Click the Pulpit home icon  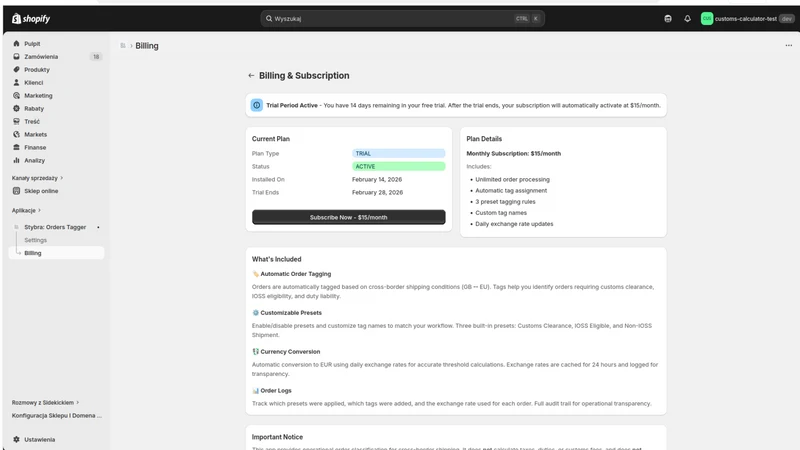pos(16,44)
